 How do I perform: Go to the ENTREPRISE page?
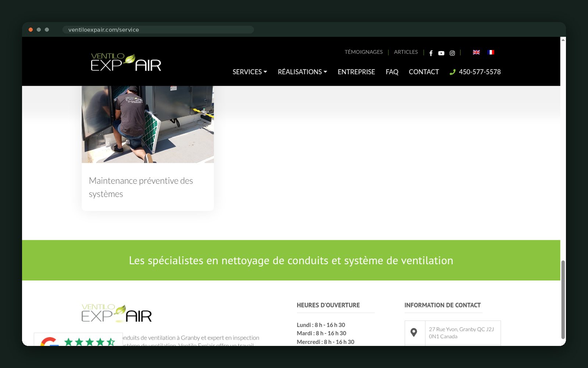[x=356, y=72]
